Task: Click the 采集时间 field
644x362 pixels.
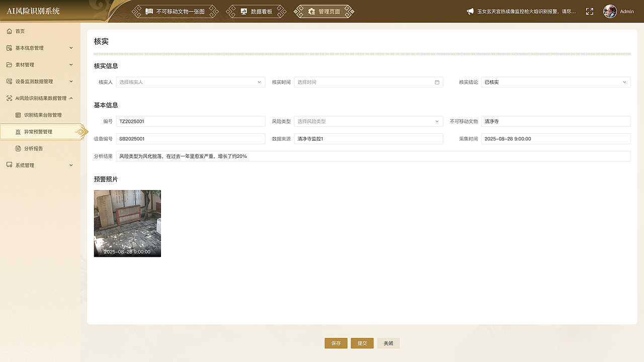Action: pyautogui.click(x=555, y=139)
